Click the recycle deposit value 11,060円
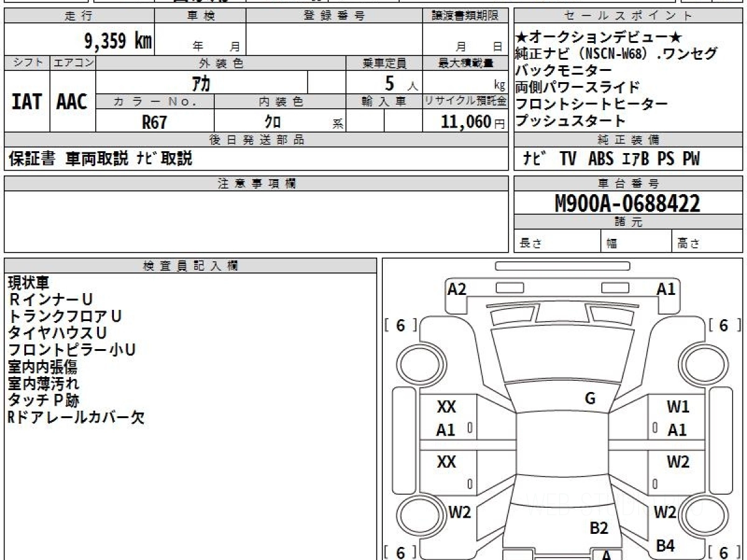Viewport: 747px width, 560px height. coord(473,122)
